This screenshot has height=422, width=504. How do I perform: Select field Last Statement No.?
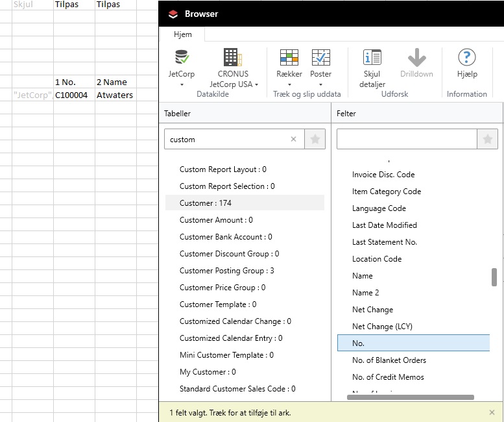click(385, 242)
